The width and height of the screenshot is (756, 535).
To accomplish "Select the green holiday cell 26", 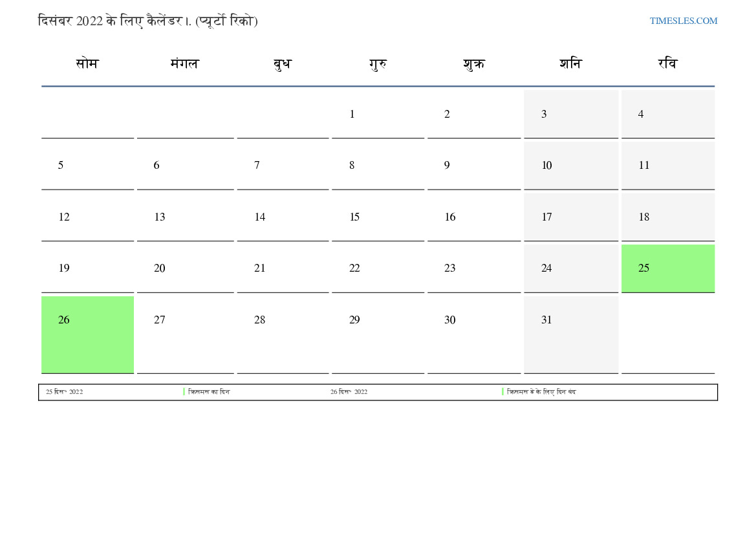I will pyautogui.click(x=87, y=334).
